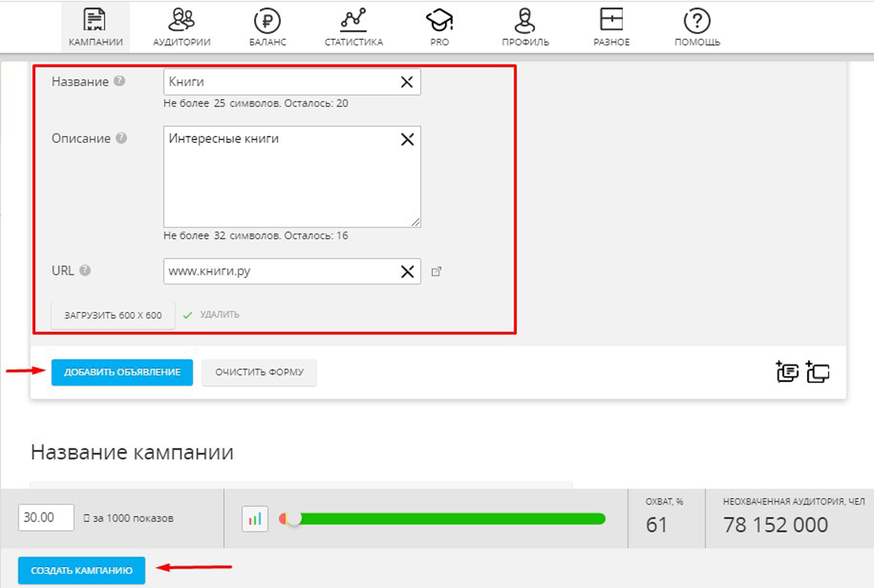This screenshot has height=588, width=874.
Task: Click the Удалить image link
Action: (x=220, y=314)
